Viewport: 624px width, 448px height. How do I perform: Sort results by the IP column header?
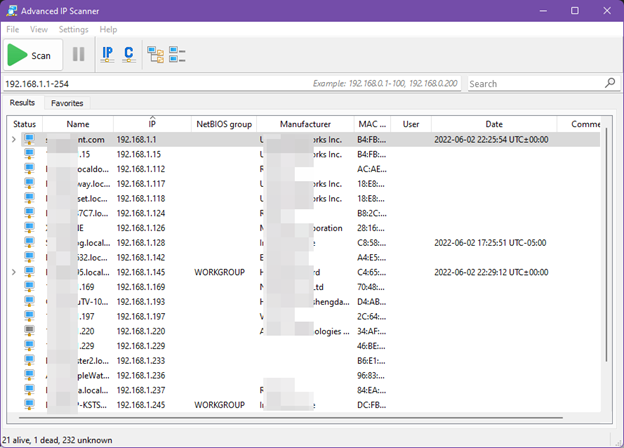pos(151,124)
